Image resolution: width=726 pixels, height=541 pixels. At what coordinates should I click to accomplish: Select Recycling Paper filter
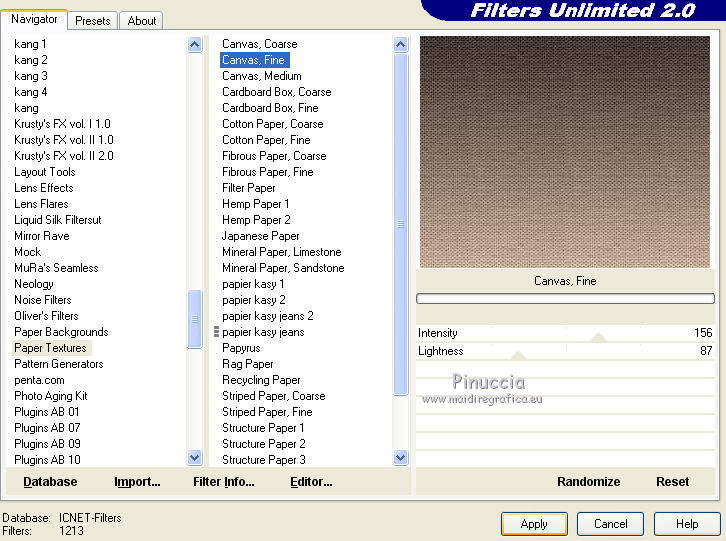[261, 380]
